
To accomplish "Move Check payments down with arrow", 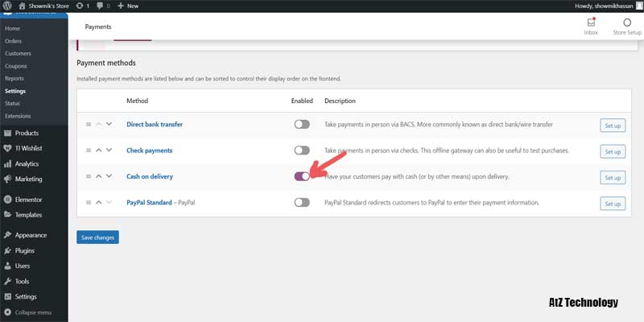I will (109, 151).
